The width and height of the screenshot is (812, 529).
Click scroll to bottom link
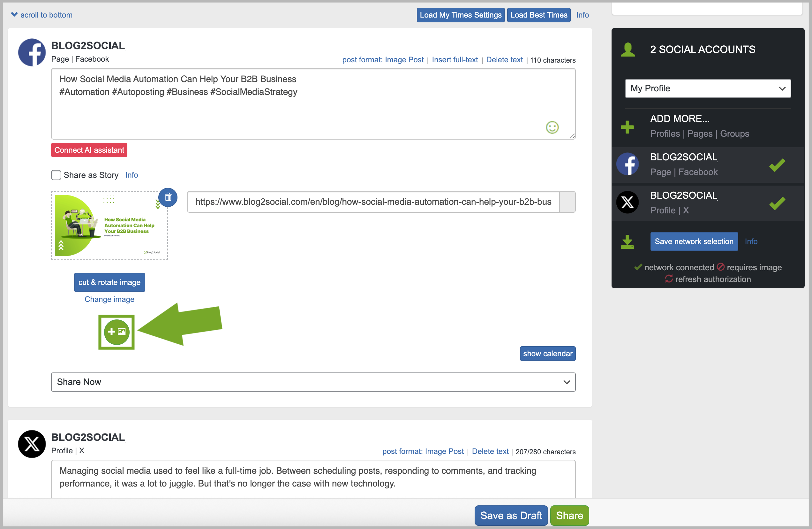click(x=46, y=15)
